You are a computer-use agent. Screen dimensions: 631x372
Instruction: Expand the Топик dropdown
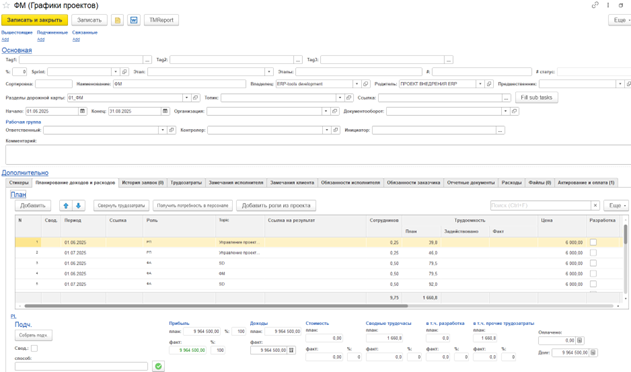click(340, 97)
